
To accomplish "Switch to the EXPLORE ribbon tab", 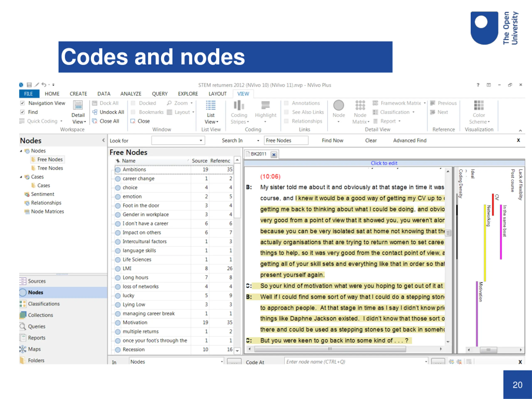I will click(x=188, y=94).
